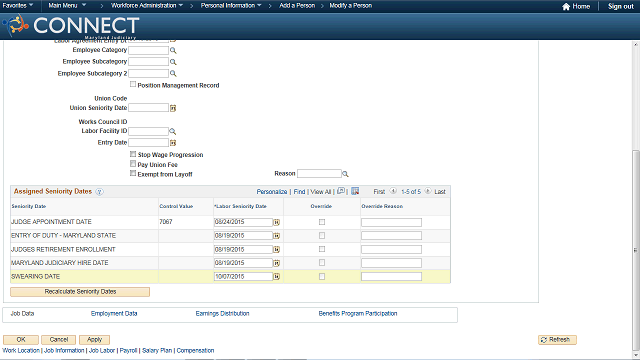Image resolution: width=640 pixels, height=360 pixels.
Task: Open calendar for Entry of Duty row
Action: point(277,236)
